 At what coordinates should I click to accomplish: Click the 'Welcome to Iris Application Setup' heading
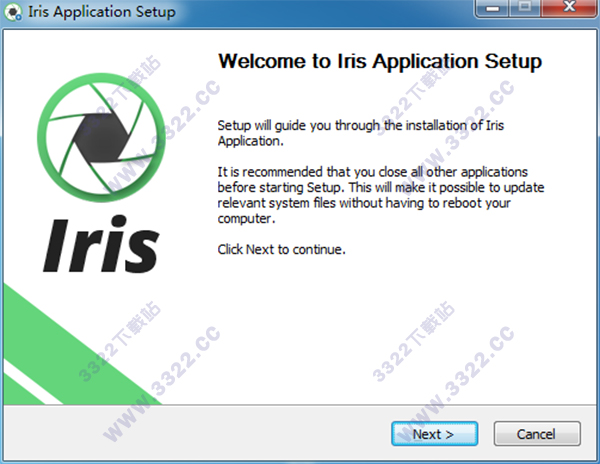click(x=380, y=62)
